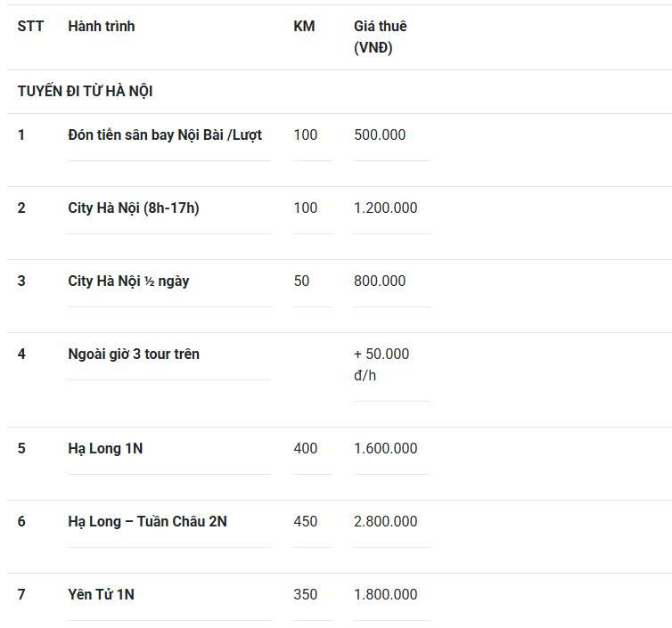The image size is (672, 628).
Task: Click the Hạ Long 1N route
Action: pyautogui.click(x=105, y=449)
